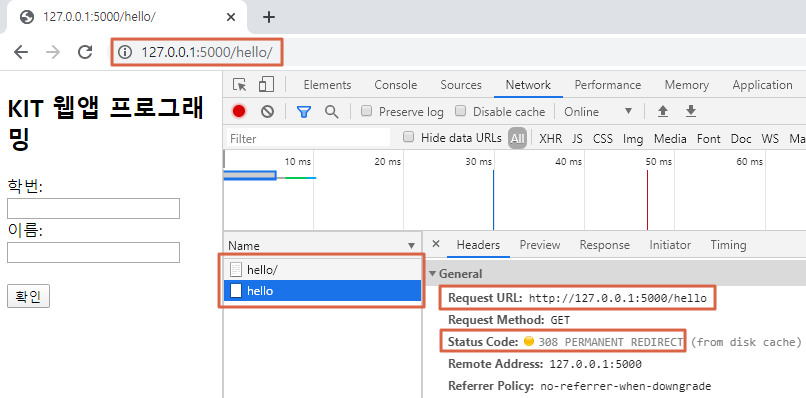The image size is (806, 398).
Task: Filter requests by CSS
Action: (603, 138)
